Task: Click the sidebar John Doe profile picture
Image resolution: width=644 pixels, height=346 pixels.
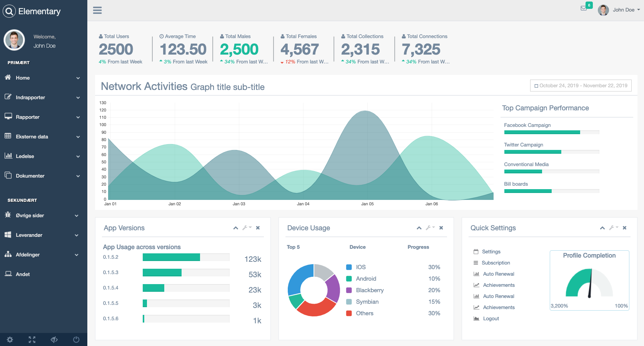Action: [x=14, y=40]
